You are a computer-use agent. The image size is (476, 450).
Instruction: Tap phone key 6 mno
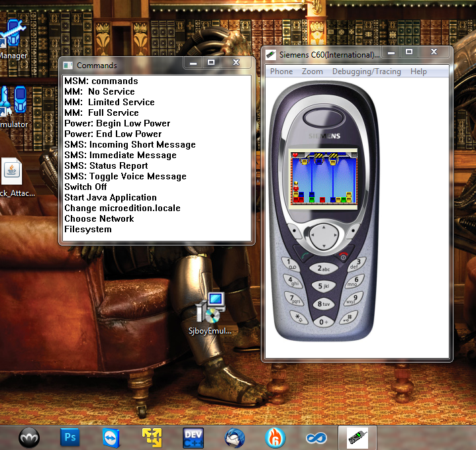coord(355,281)
